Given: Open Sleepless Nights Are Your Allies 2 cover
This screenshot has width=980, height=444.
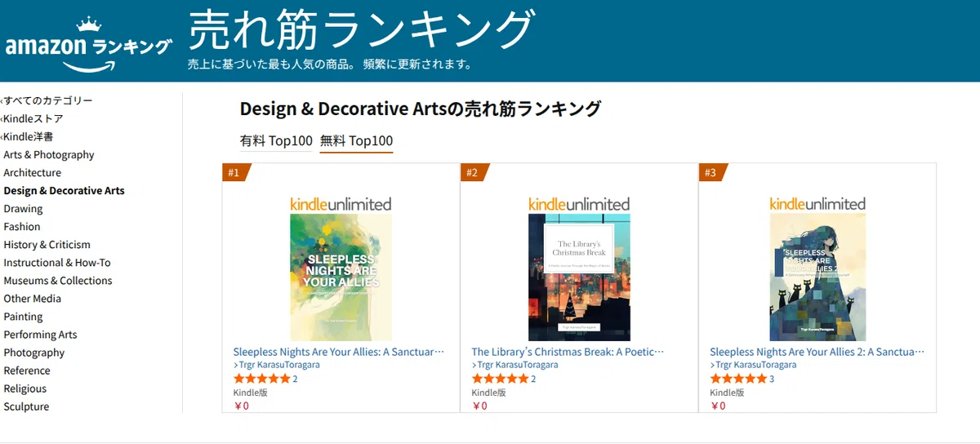Looking at the screenshot, I should click(x=817, y=277).
